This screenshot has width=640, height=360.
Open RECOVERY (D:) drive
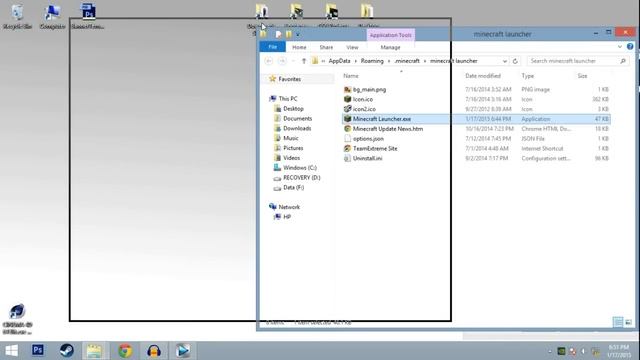[301, 178]
